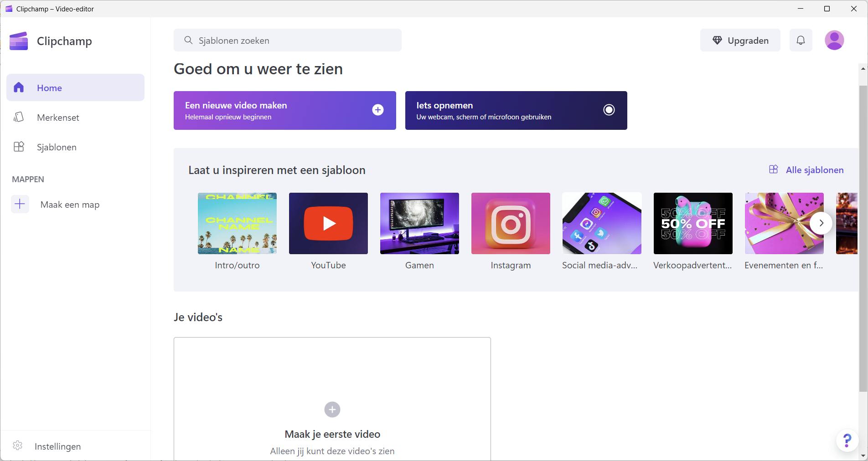868x461 pixels.
Task: Open the help question mark button
Action: coord(847,441)
